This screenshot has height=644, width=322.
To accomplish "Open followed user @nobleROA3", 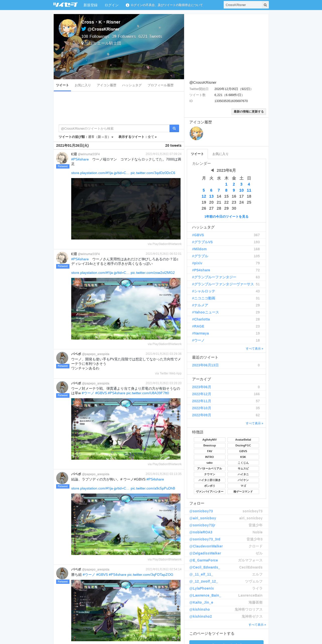I will pos(201,532).
